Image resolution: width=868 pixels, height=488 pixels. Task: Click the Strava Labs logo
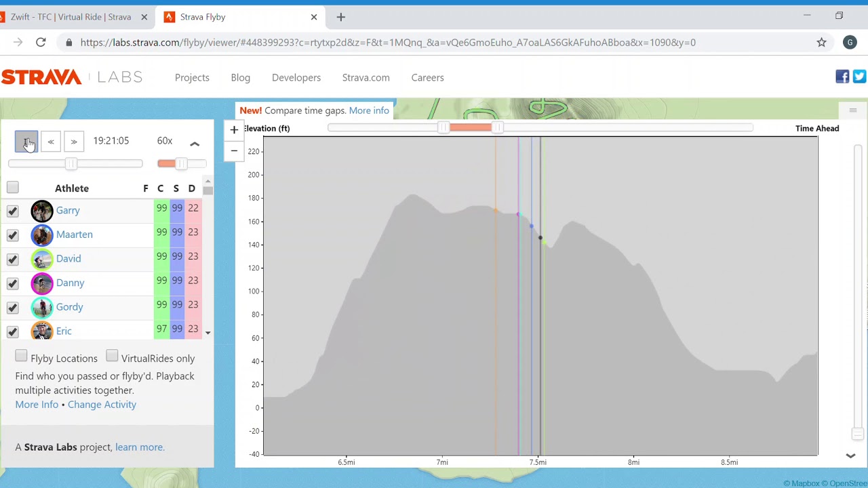pos(72,77)
